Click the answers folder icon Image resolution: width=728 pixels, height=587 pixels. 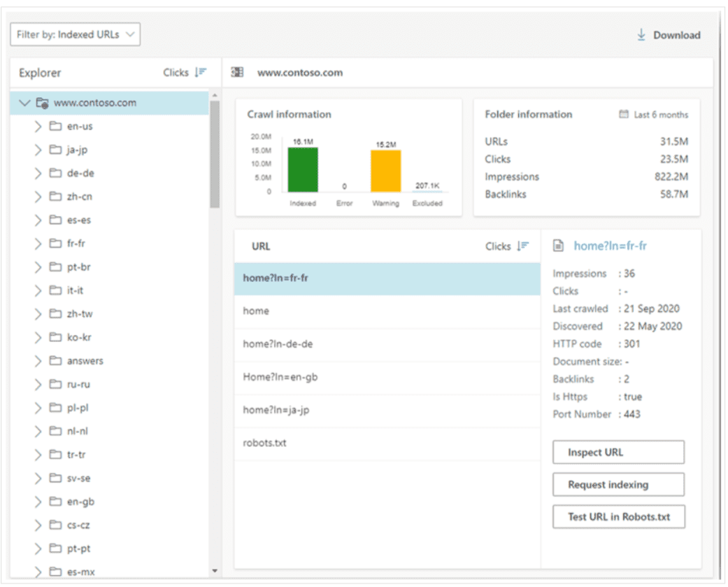pos(56,361)
